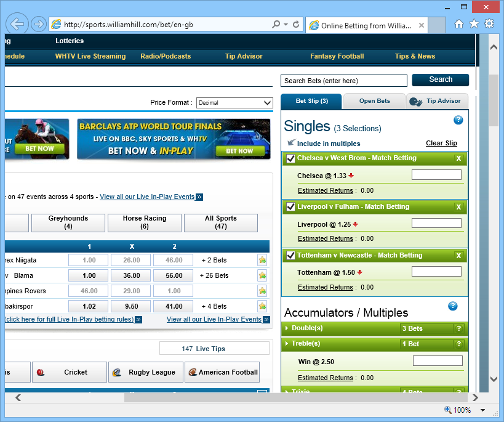Click the browser Forward arrow button

[39, 24]
